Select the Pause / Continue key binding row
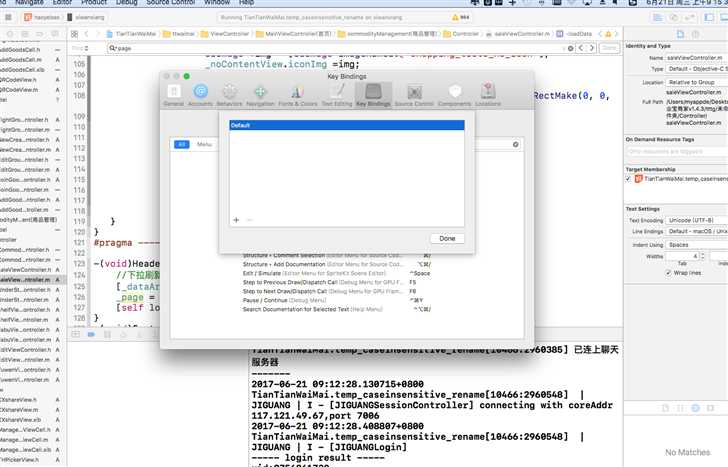728x467 pixels. (337, 300)
